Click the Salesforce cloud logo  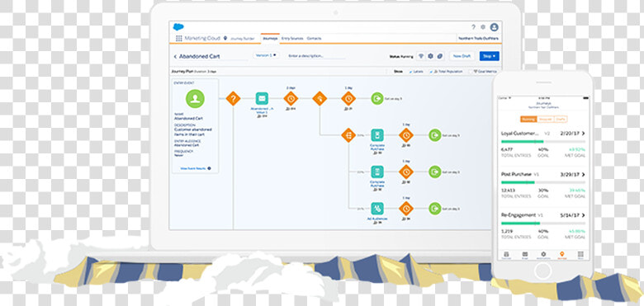[x=178, y=26]
